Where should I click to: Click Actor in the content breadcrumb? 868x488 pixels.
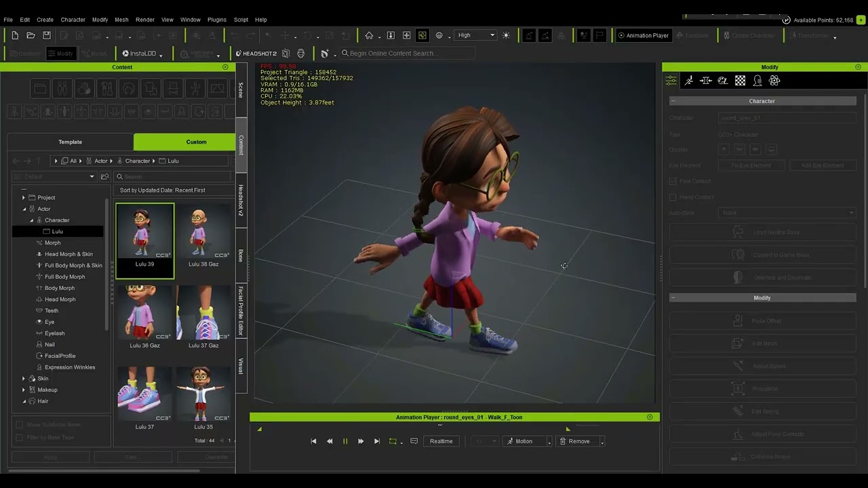point(101,161)
